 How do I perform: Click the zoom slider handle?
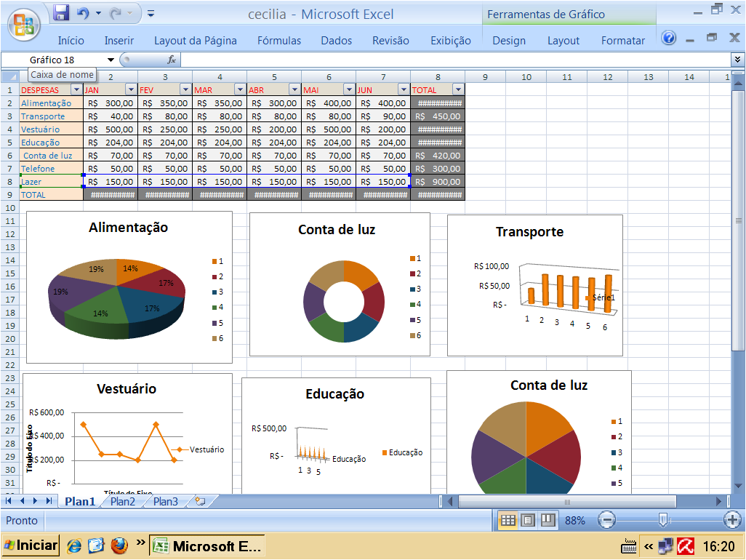point(664,520)
